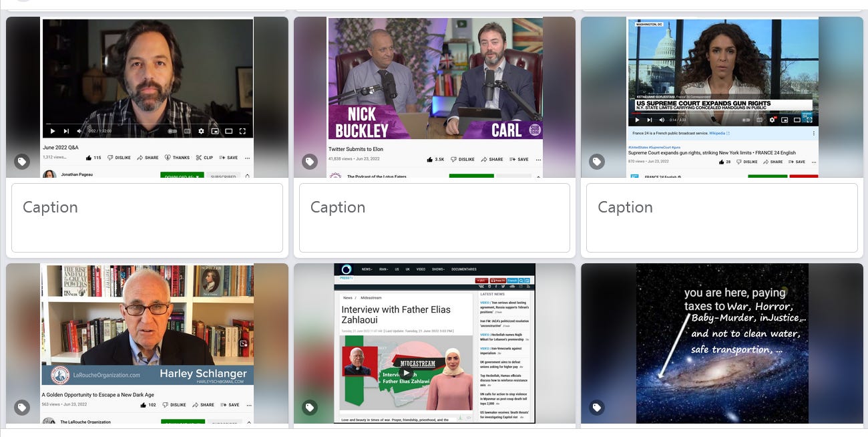Click the tag icon on the Father Elias Zahlaoui image
The image size is (868, 437).
310,408
